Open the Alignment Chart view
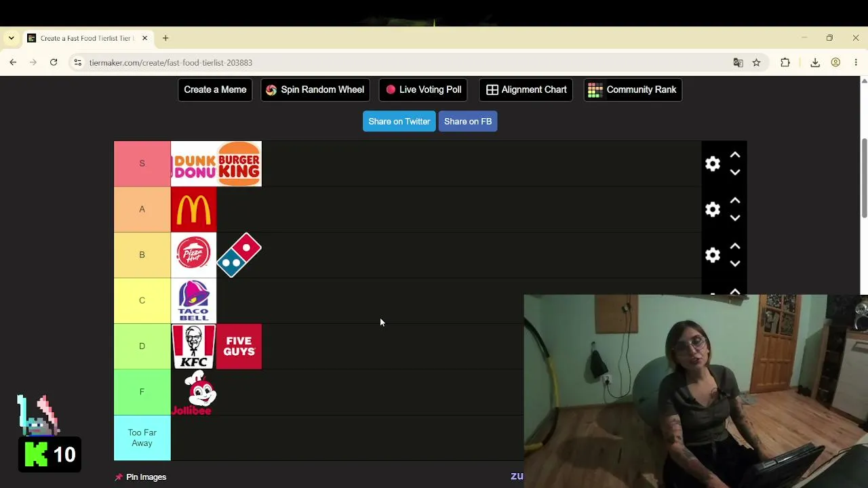This screenshot has width=868, height=488. pos(526,89)
